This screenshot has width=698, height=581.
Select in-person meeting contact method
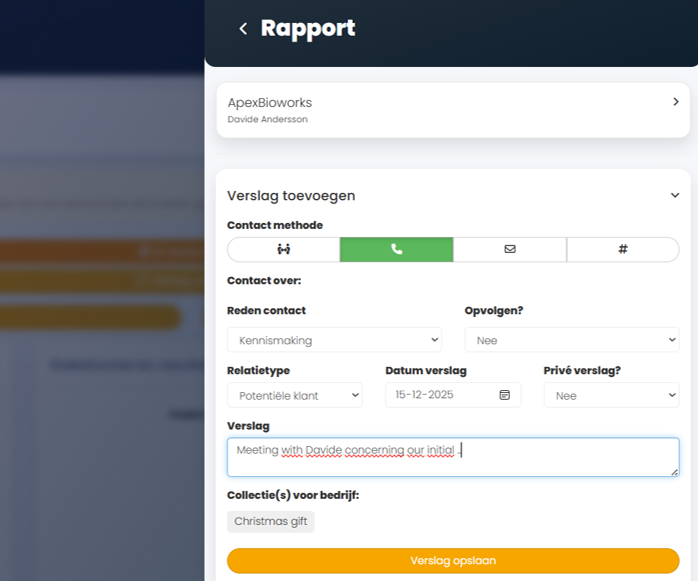tap(284, 249)
